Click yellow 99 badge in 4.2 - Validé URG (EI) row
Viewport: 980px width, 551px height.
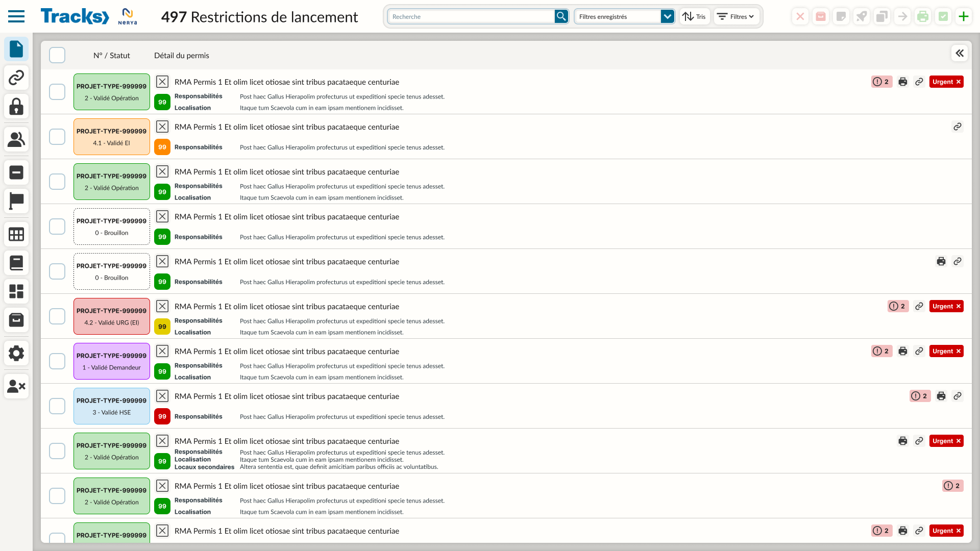162,327
